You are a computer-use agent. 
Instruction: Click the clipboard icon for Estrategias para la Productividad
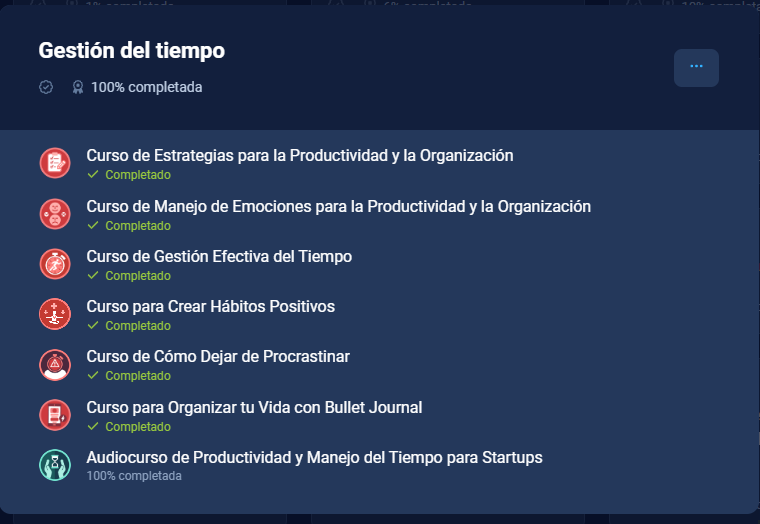click(55, 163)
